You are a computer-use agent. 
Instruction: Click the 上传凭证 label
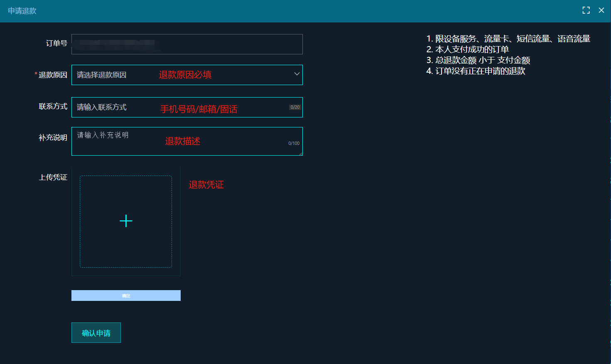pyautogui.click(x=53, y=177)
